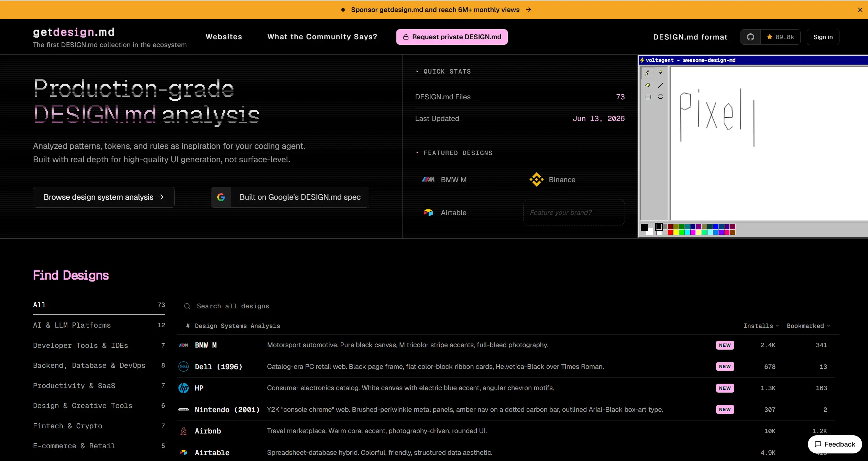Click the Google logo icon

coord(221,197)
